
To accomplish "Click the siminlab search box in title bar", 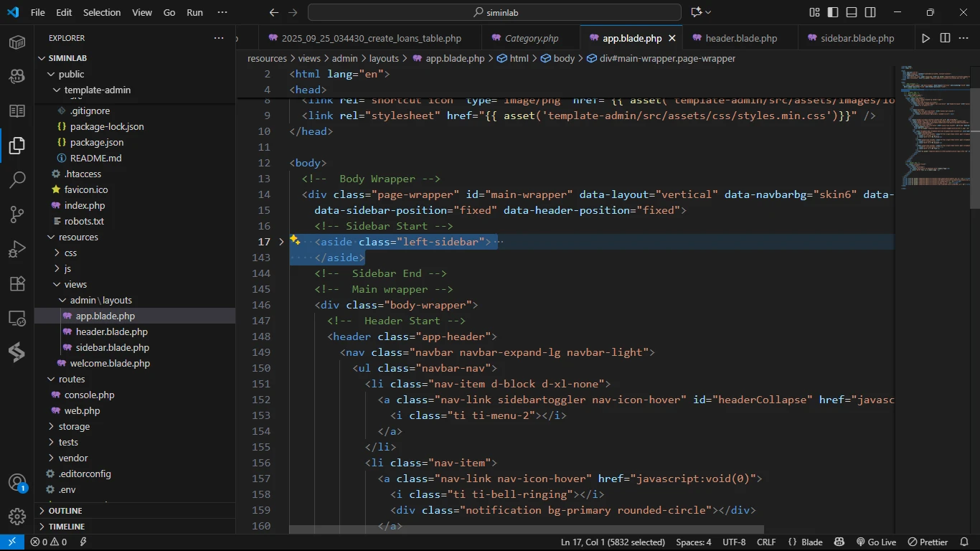I will coord(494,12).
